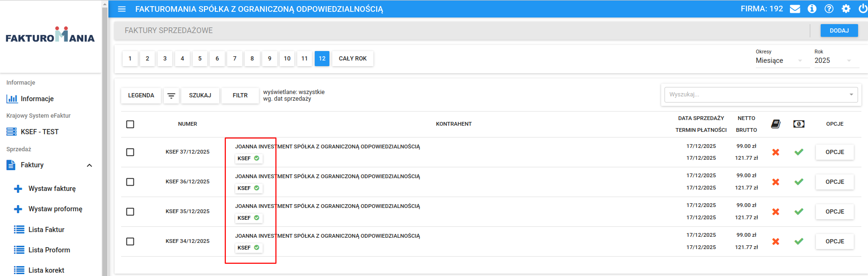Screen dimensions: 868x276
Task: Click invoice number KSEF 35/12/2025
Action: pos(187,212)
